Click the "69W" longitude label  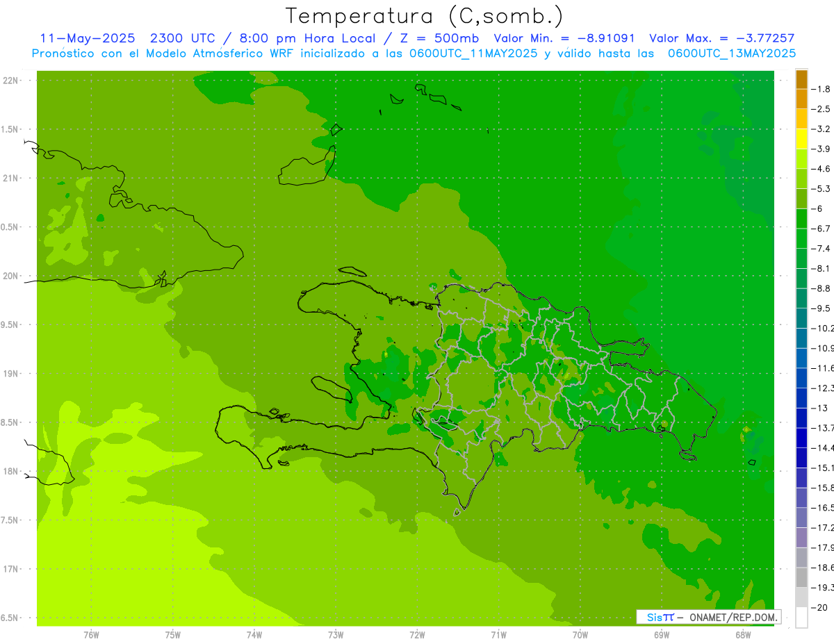click(662, 634)
